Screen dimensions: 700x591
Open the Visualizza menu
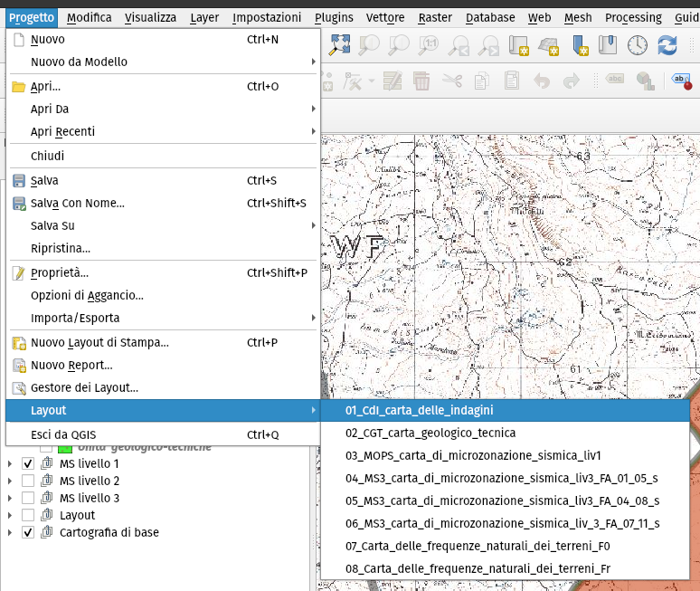[150, 18]
